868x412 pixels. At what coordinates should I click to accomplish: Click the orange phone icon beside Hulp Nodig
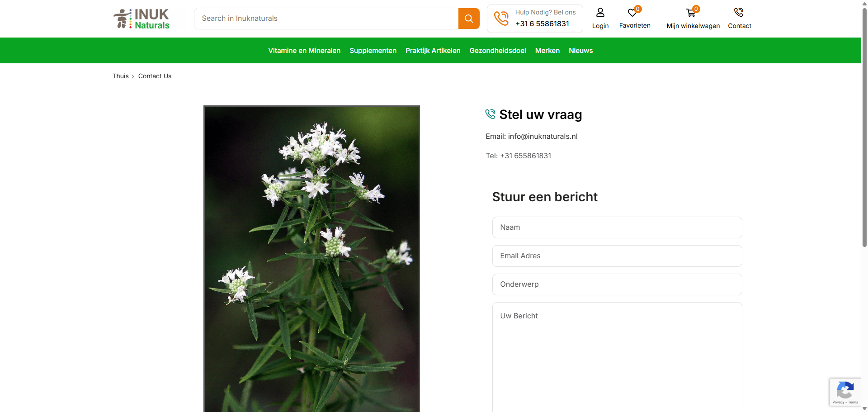pos(501,19)
